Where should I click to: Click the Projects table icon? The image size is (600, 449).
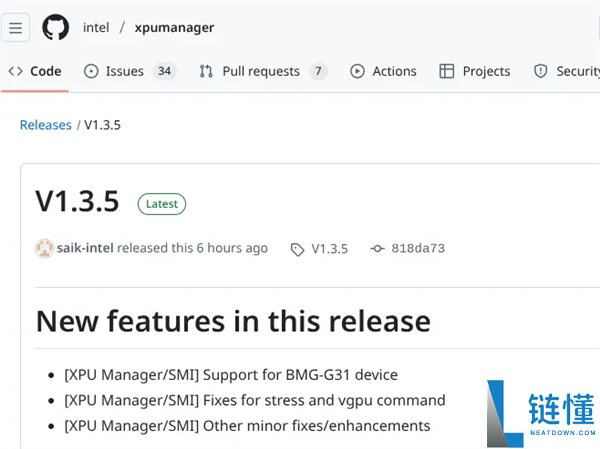click(447, 71)
